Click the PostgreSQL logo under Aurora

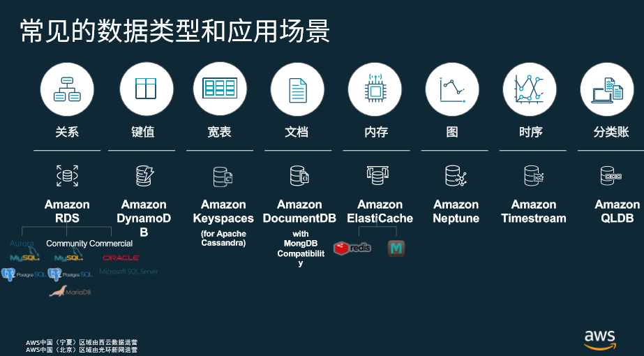click(x=24, y=274)
